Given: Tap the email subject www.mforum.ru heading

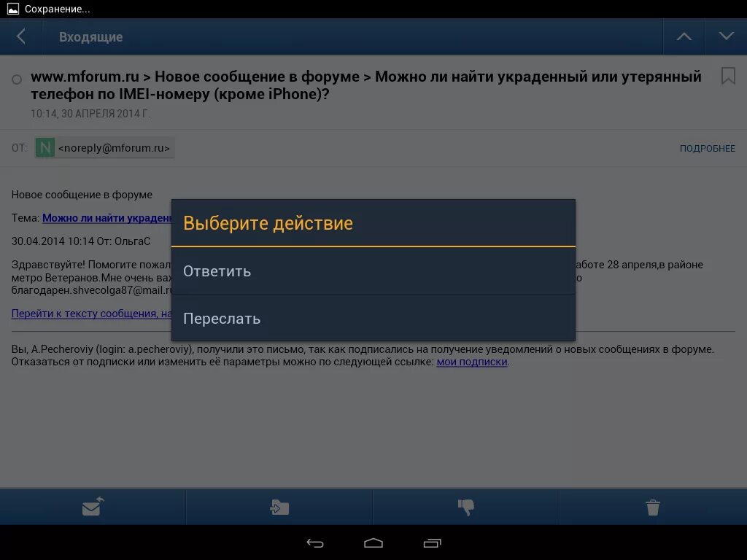Looking at the screenshot, I should pos(366,85).
